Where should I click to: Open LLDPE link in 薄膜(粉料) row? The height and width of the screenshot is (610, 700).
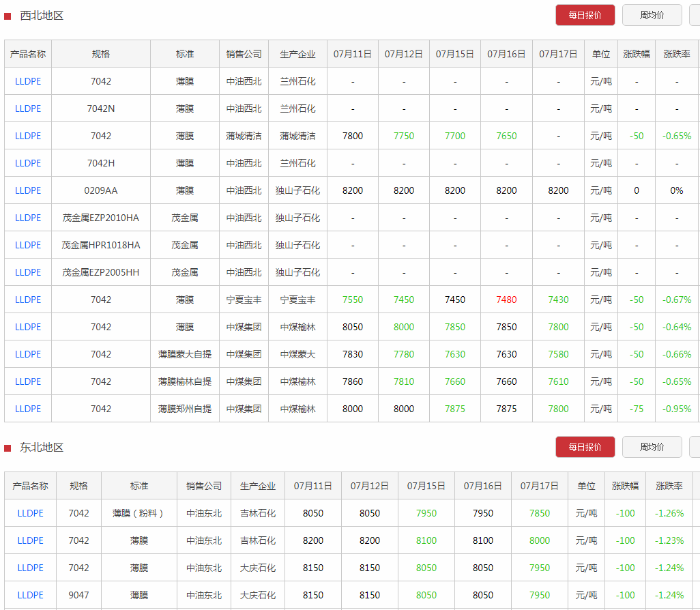point(30,513)
